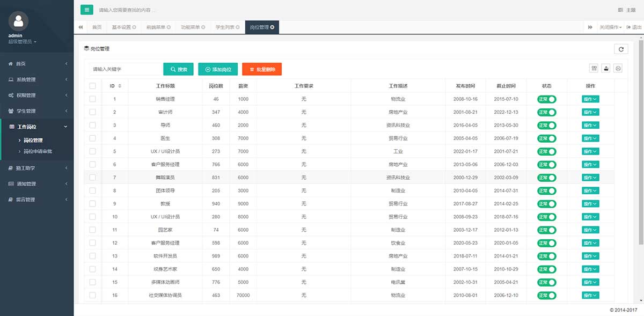The image size is (644, 316).
Task: Click the export table icon
Action: 606,69
